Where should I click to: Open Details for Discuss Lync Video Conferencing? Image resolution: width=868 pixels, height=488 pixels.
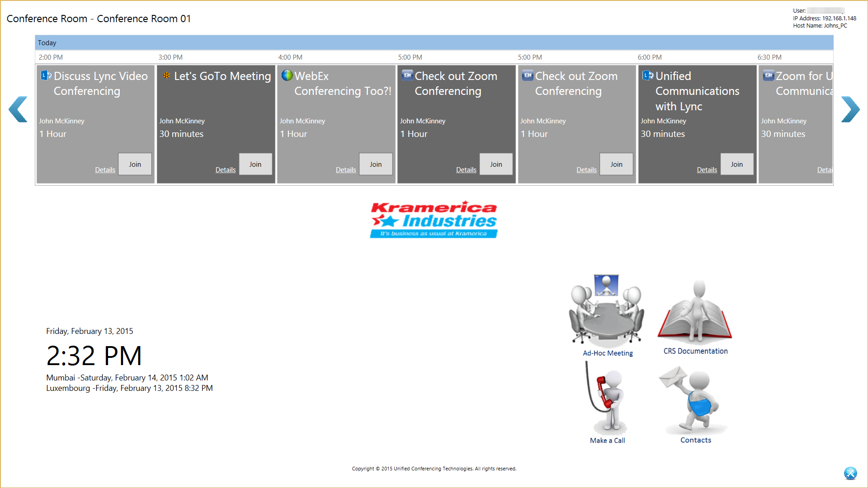105,170
